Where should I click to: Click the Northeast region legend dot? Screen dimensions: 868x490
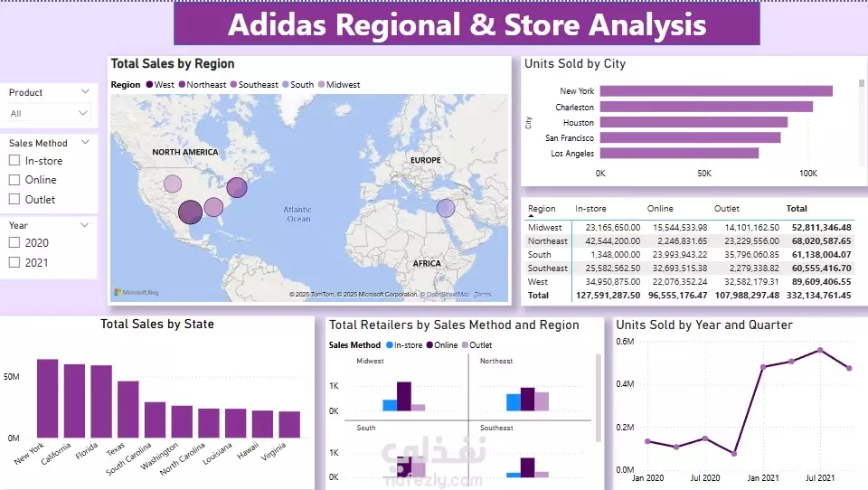pyautogui.click(x=182, y=85)
